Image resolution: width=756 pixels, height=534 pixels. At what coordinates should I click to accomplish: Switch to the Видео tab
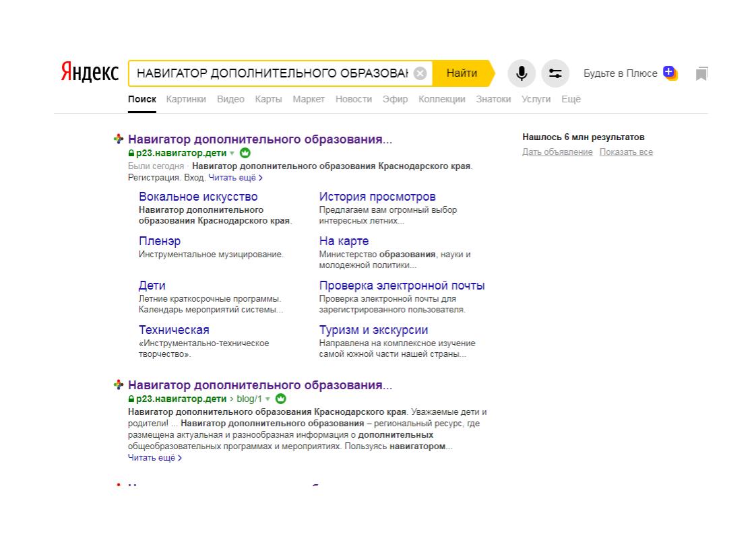230,99
